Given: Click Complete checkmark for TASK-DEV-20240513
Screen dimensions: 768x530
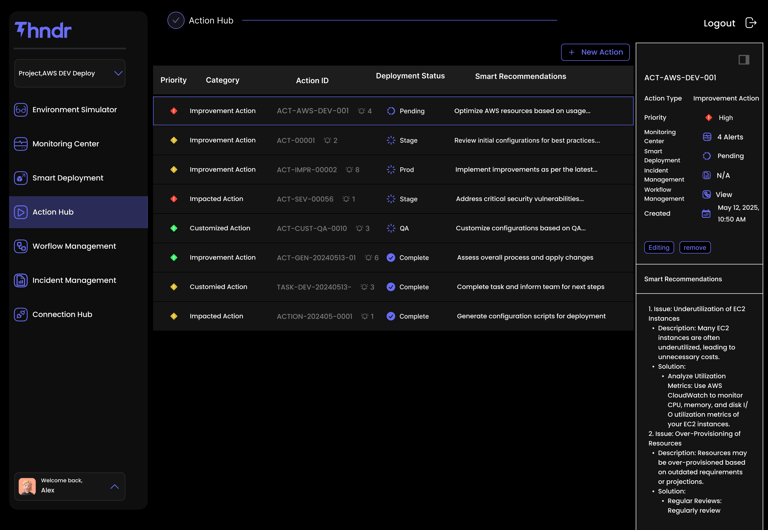Looking at the screenshot, I should 391,287.
